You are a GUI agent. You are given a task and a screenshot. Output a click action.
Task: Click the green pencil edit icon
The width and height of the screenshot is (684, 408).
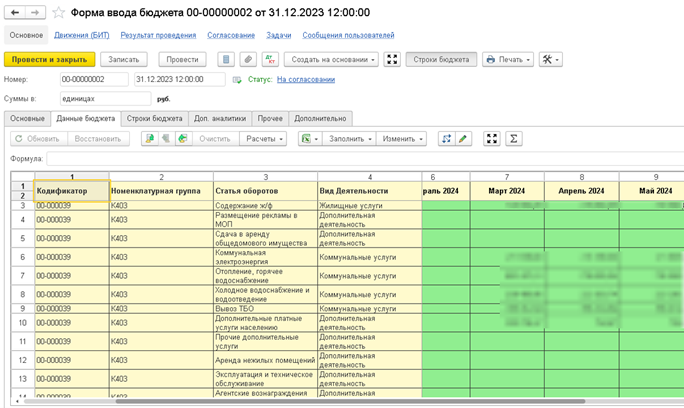point(463,139)
